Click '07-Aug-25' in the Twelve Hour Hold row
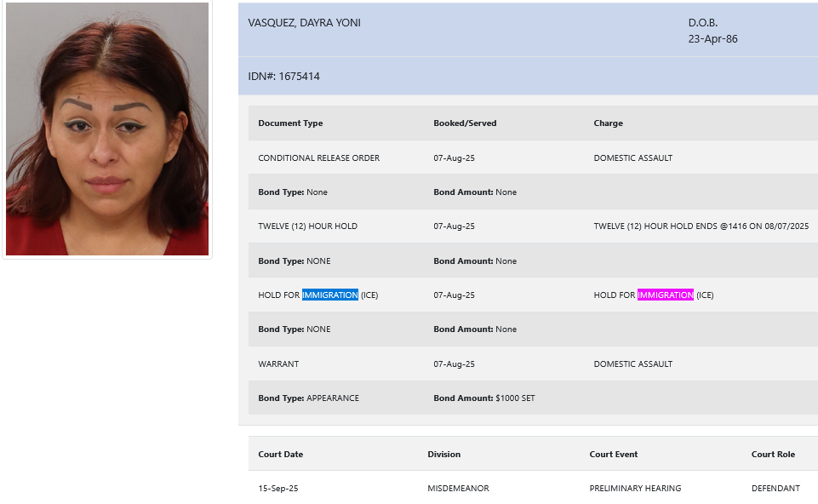818x504 pixels. point(454,226)
